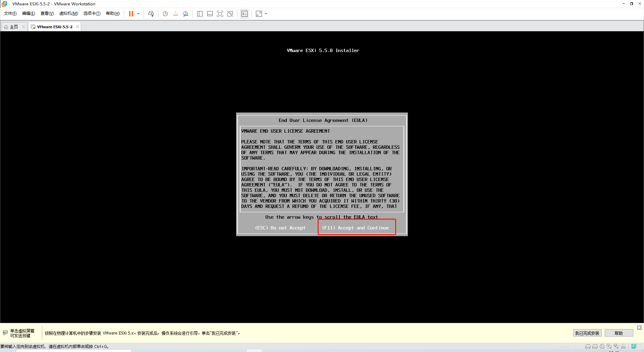Click (ESC) Do not Accept
Screen dimensions: 644x352
tap(280, 228)
